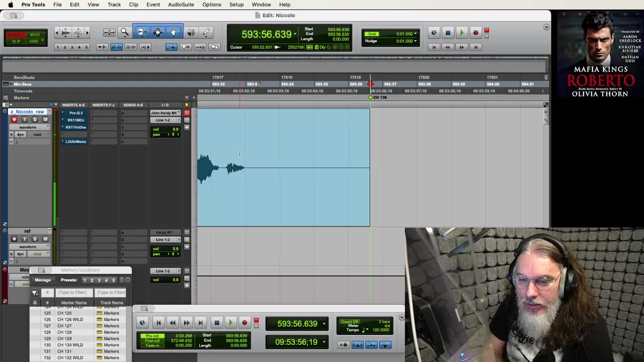Select the Selector waveform tool
644x362 pixels.
[157, 33]
